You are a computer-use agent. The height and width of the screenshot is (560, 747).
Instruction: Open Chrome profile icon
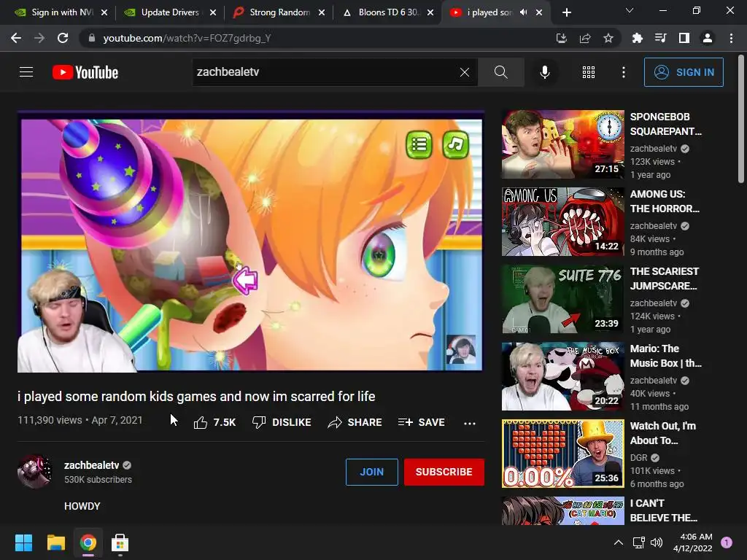[708, 38]
